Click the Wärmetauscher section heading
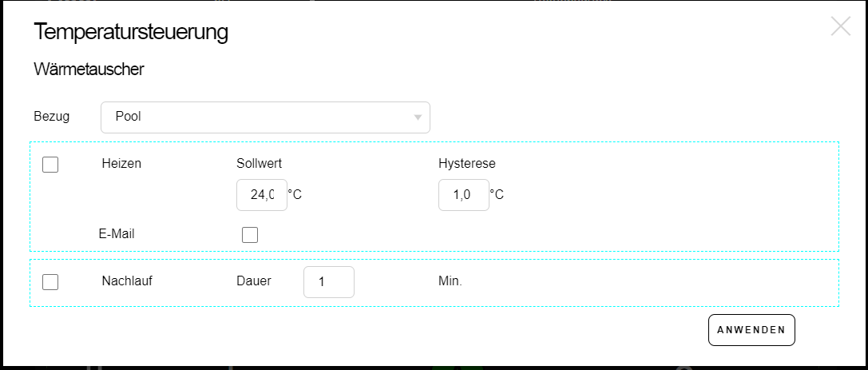Image resolution: width=868 pixels, height=370 pixels. pyautogui.click(x=89, y=70)
